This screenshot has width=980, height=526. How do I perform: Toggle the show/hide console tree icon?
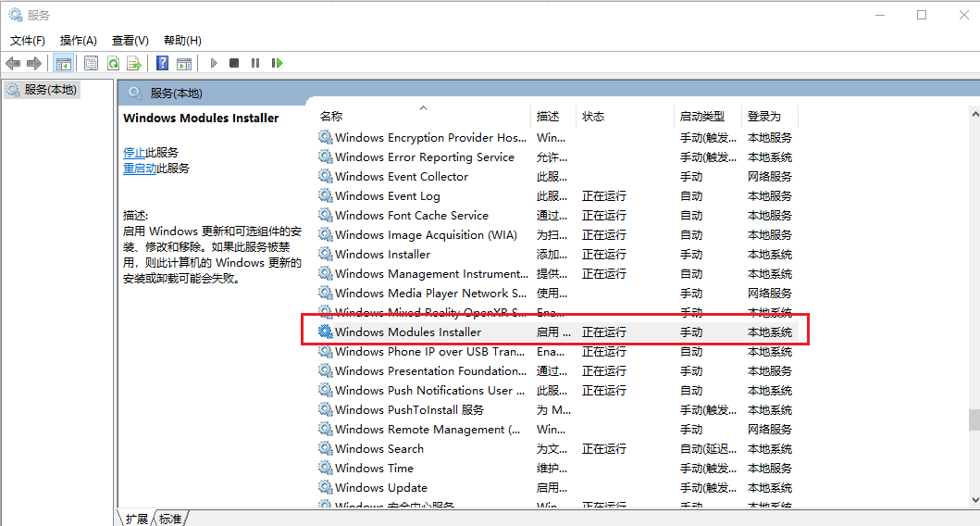63,63
